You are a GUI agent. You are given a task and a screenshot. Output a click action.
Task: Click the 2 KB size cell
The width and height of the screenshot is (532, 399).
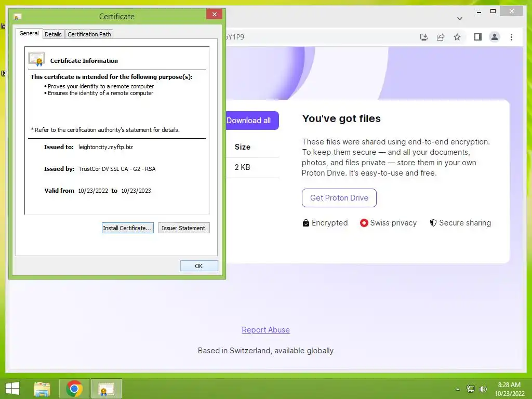pyautogui.click(x=242, y=167)
